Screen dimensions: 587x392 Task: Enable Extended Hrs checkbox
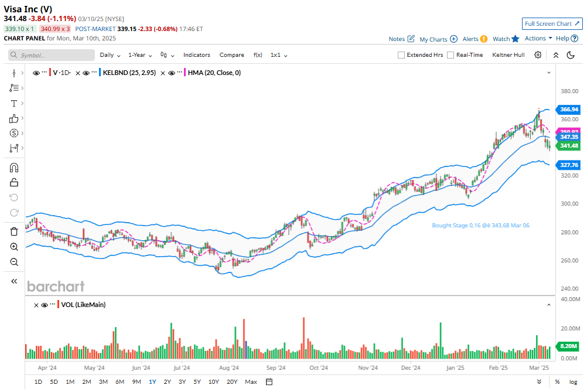(401, 55)
